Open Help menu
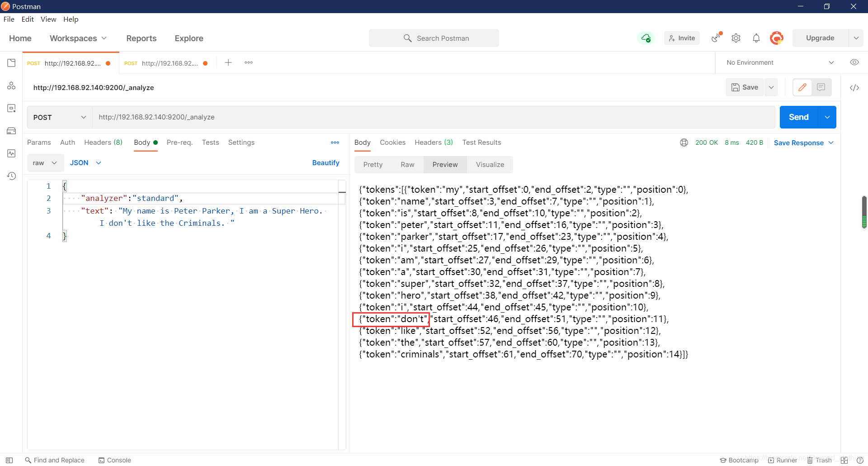868x466 pixels. click(71, 19)
